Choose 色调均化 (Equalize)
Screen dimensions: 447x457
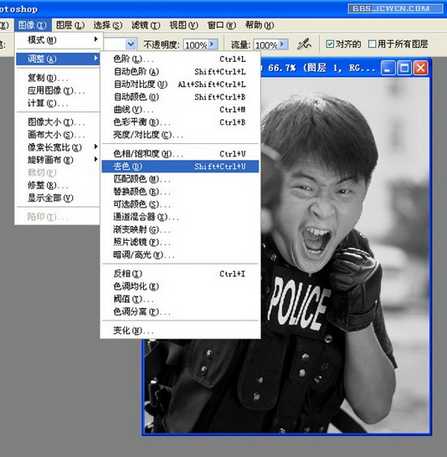[180, 286]
